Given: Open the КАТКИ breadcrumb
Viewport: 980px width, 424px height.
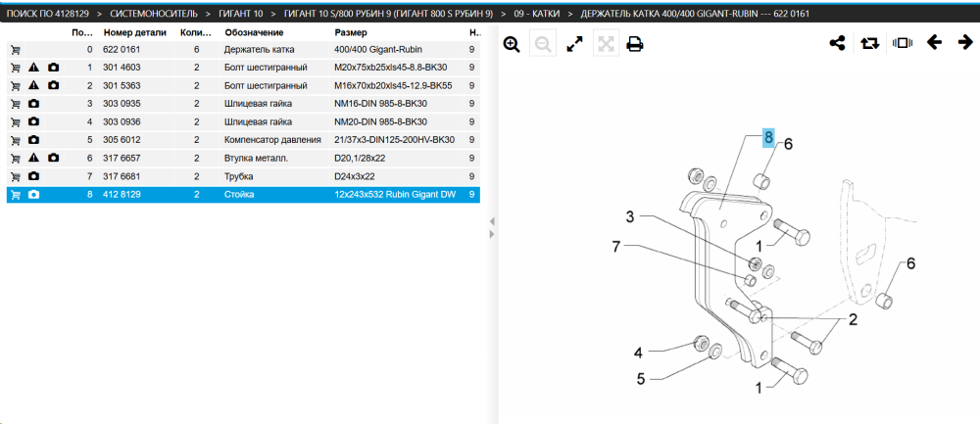Looking at the screenshot, I should [x=537, y=13].
